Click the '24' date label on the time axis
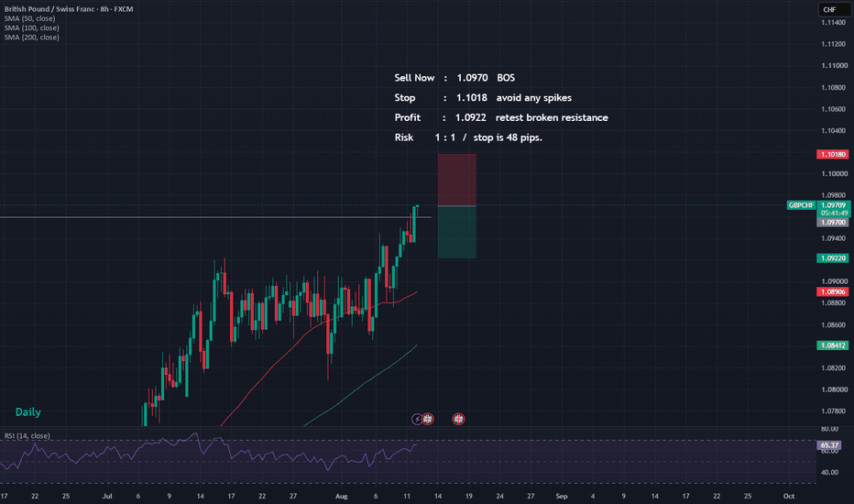This screenshot has width=854, height=504. pyautogui.click(x=499, y=497)
